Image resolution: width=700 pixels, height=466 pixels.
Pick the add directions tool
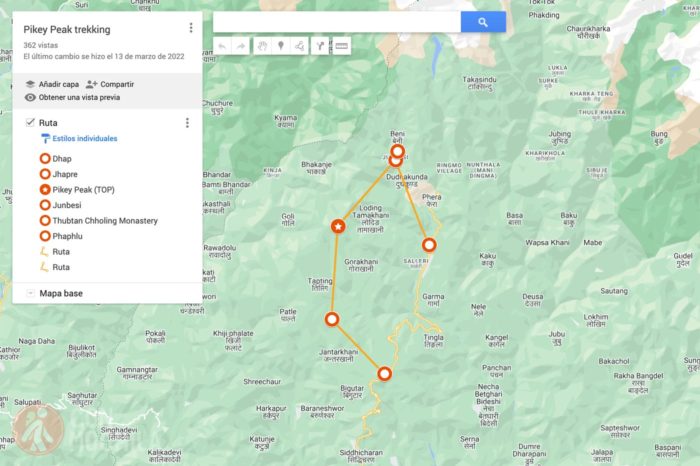click(320, 46)
